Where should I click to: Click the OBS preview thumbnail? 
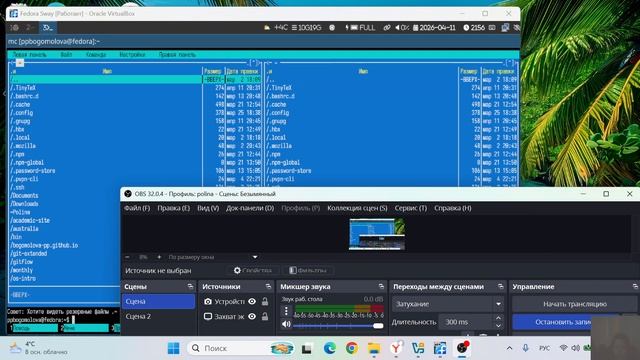coord(377,234)
